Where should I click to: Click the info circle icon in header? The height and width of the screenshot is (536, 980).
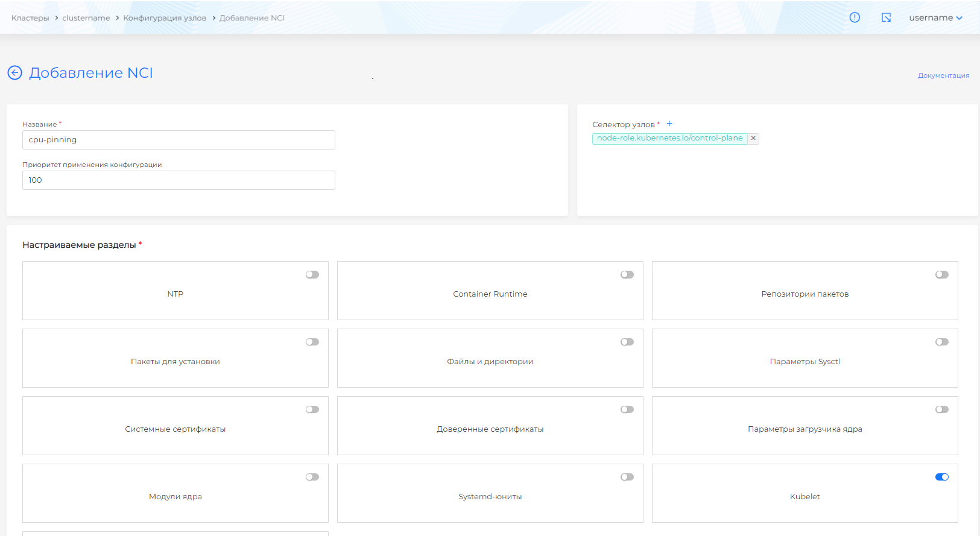point(855,17)
